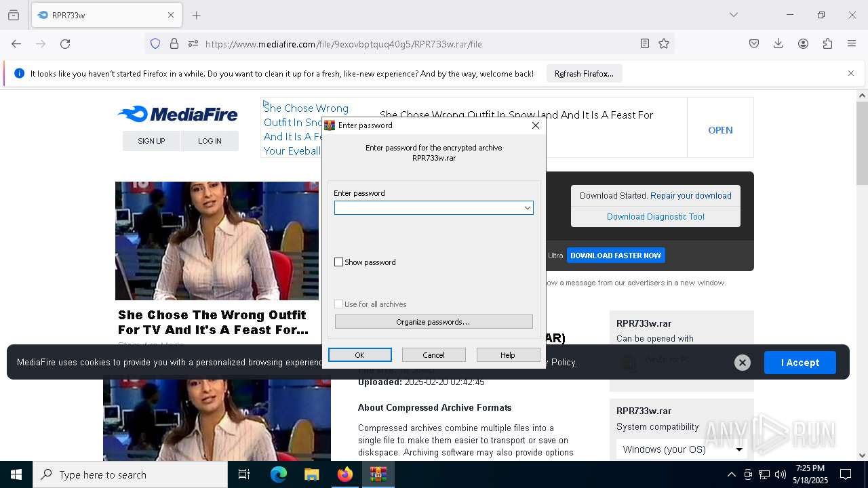Screen dimensions: 868x488
Task: Open Task View on the taskbar
Action: tap(244, 474)
